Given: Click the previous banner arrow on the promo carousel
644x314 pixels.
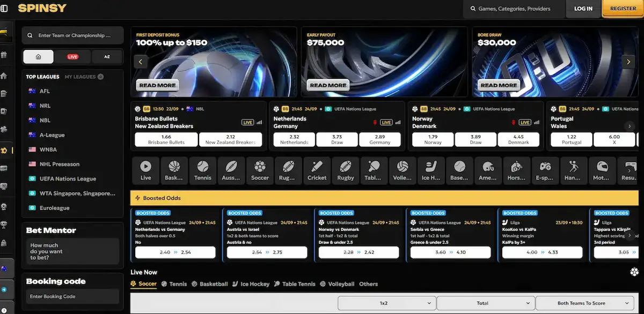Looking at the screenshot, I should (141, 62).
